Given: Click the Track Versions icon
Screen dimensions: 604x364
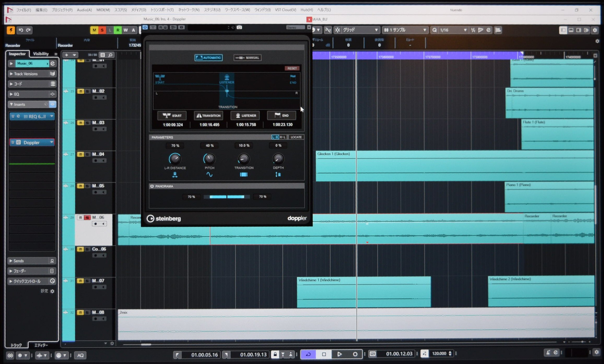Looking at the screenshot, I should (x=52, y=74).
